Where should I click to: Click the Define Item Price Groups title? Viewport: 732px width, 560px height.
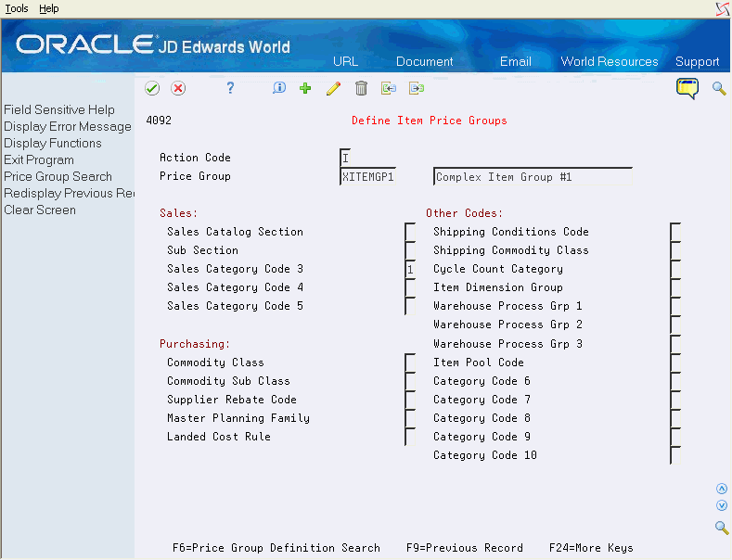(429, 121)
